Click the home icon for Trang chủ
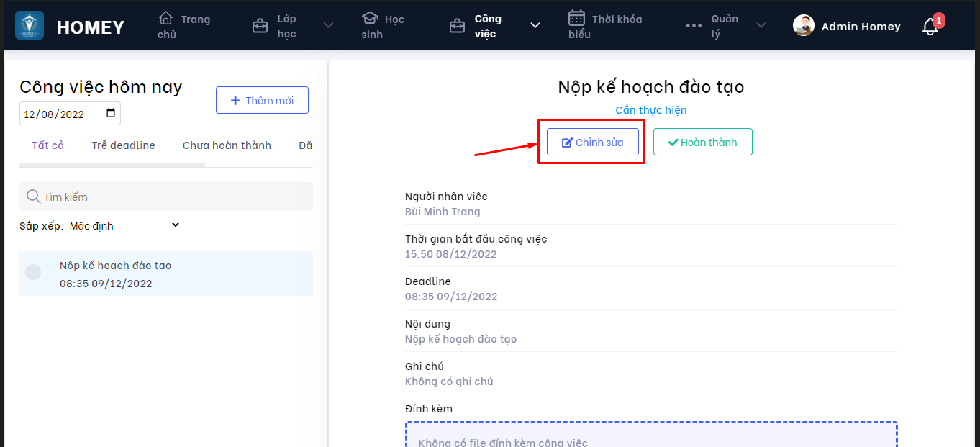The image size is (980, 447). coord(165,18)
